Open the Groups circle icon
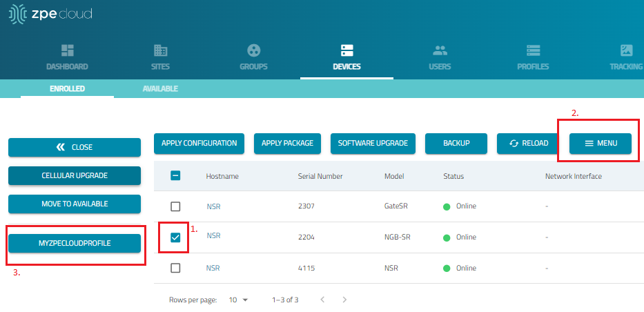Screen dimensions: 644x312 click(254, 50)
